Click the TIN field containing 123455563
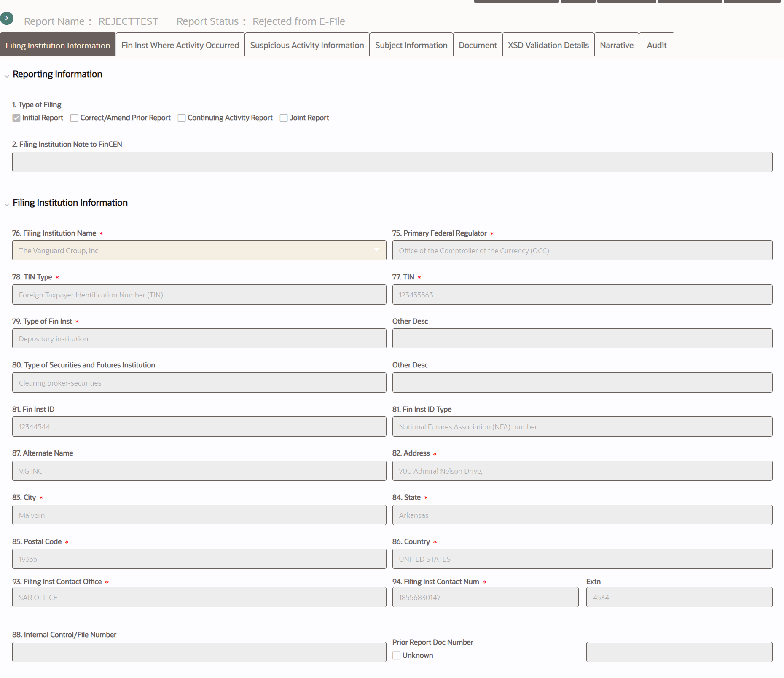 [583, 295]
